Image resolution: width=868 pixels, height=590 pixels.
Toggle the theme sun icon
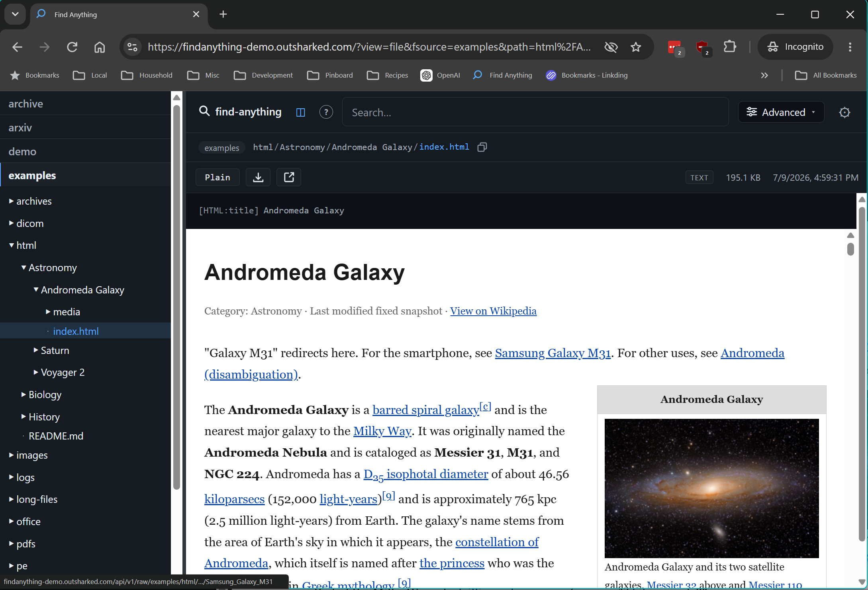(844, 112)
